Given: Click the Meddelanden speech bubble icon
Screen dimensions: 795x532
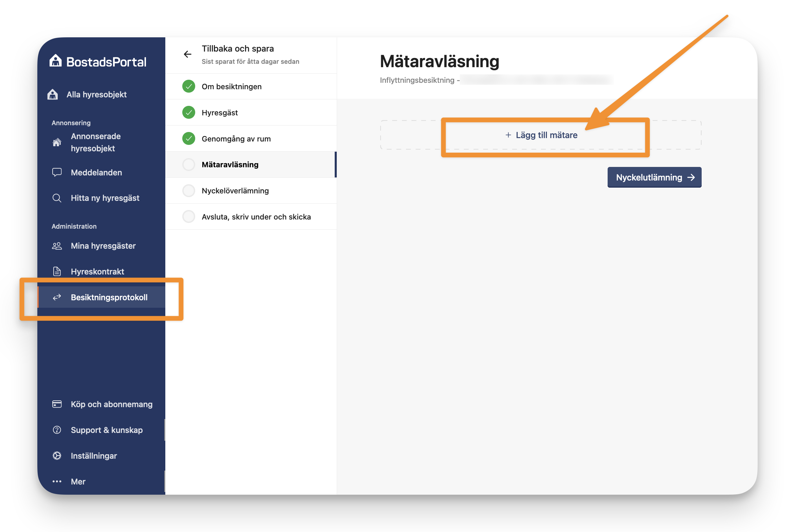Looking at the screenshot, I should [57, 172].
